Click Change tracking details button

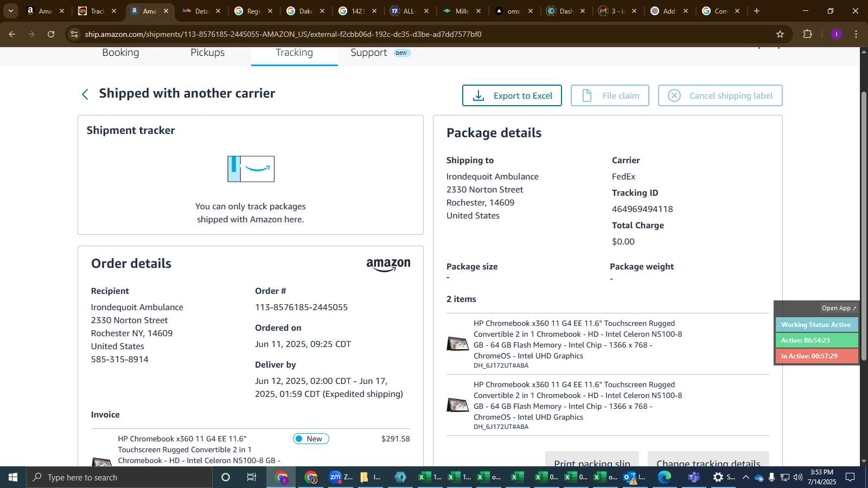(x=709, y=459)
